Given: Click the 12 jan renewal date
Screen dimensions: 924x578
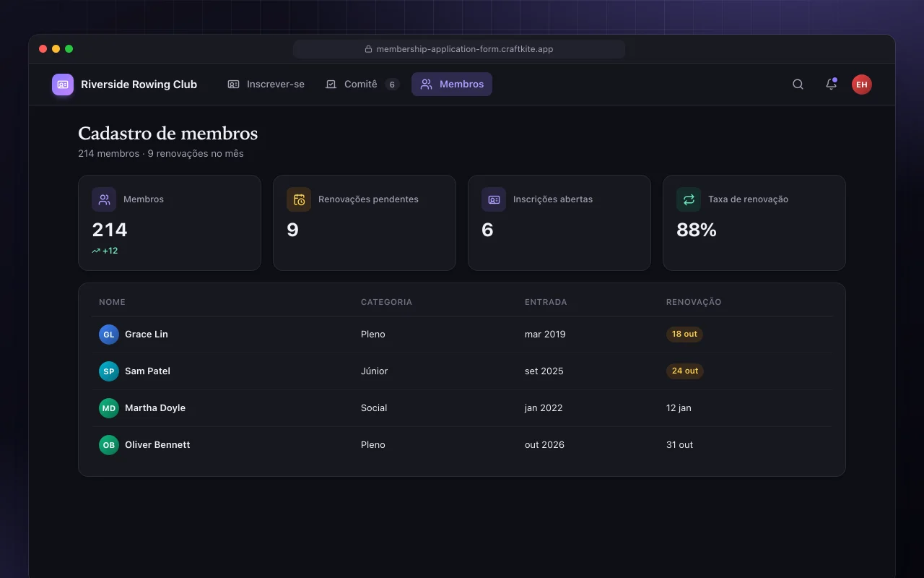Looking at the screenshot, I should point(679,408).
